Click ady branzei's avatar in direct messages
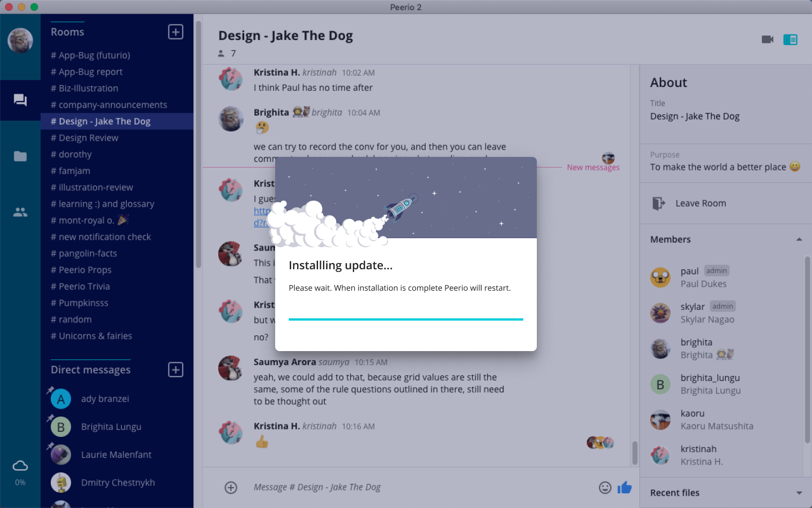812x508 pixels. [x=61, y=399]
